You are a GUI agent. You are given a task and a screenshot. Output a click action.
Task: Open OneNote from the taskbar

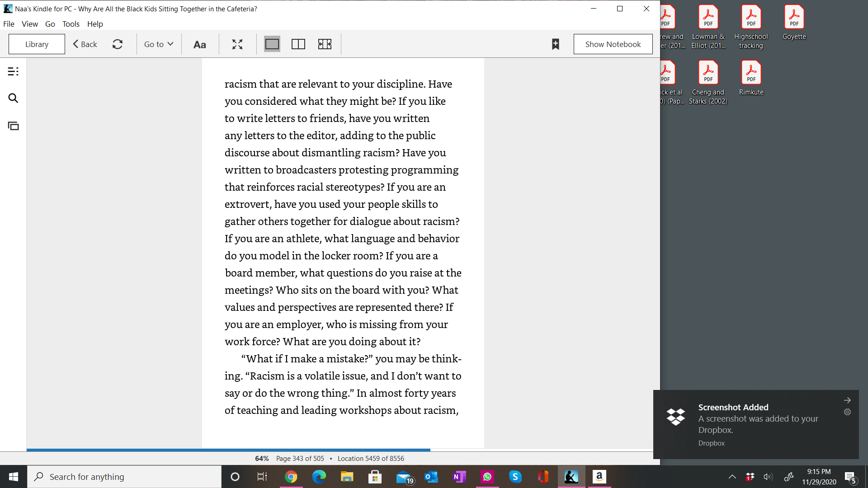(459, 477)
